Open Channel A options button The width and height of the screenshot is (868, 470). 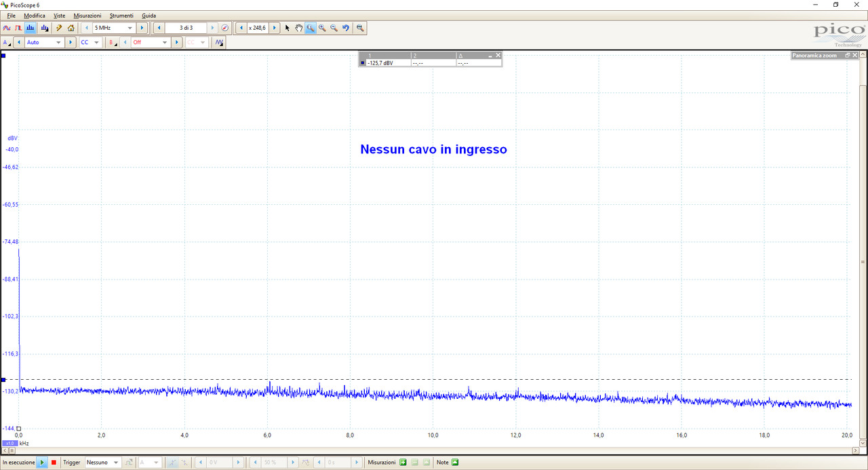[7, 42]
